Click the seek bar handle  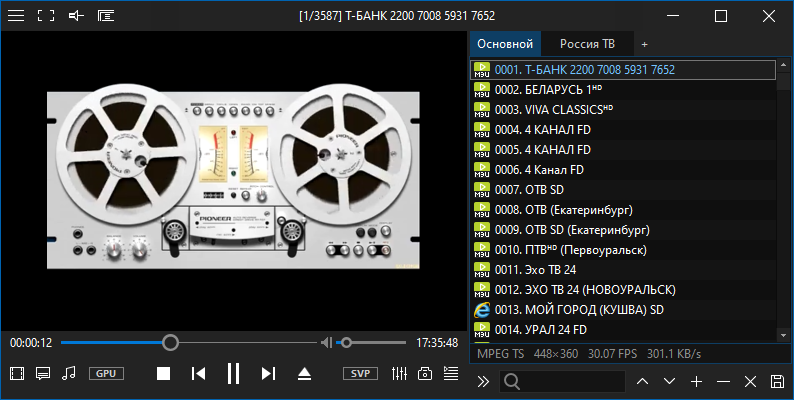pyautogui.click(x=171, y=343)
